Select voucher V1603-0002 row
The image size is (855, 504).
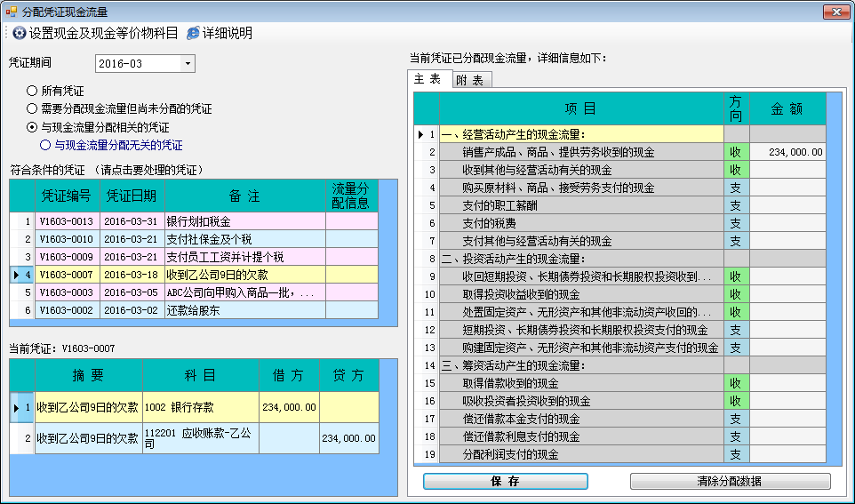(194, 310)
